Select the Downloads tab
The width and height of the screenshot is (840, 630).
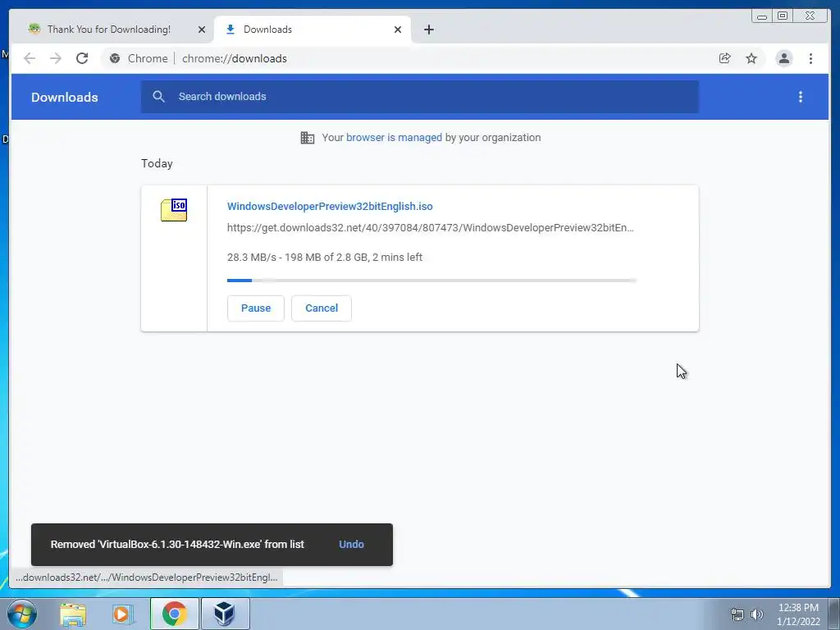313,30
